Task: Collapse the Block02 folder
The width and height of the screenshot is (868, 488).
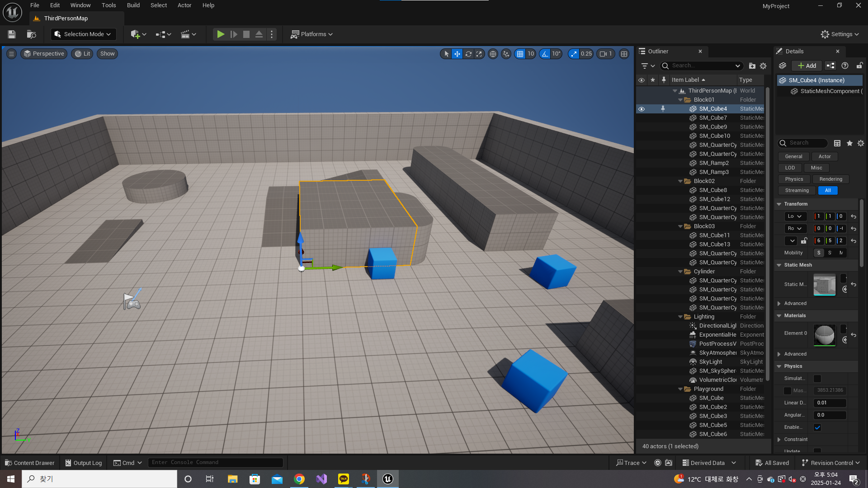Action: [x=680, y=181]
